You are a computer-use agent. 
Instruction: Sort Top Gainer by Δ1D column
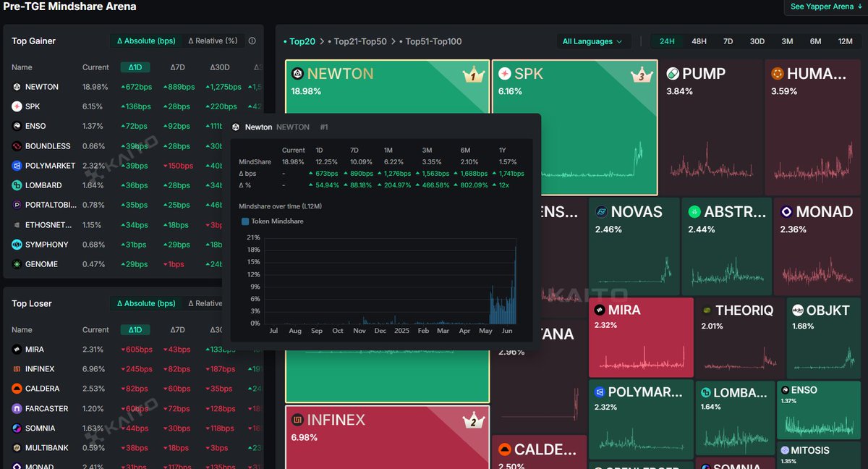tap(135, 67)
